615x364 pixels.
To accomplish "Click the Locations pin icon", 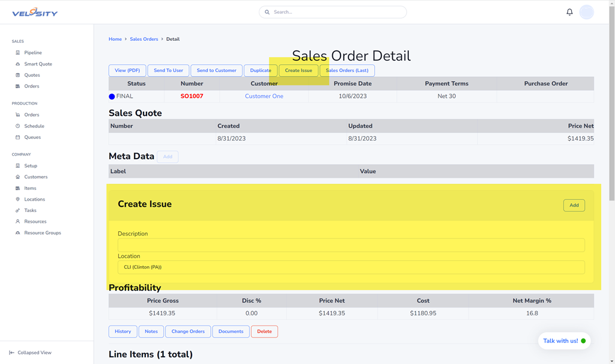I will (x=18, y=199).
